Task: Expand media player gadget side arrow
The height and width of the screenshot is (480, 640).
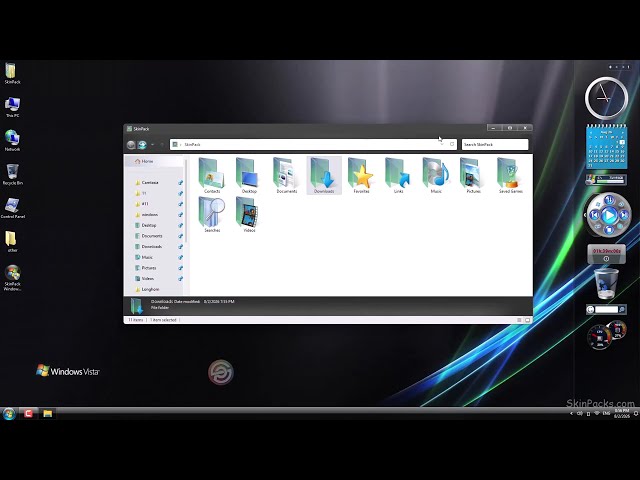Action: pyautogui.click(x=585, y=215)
